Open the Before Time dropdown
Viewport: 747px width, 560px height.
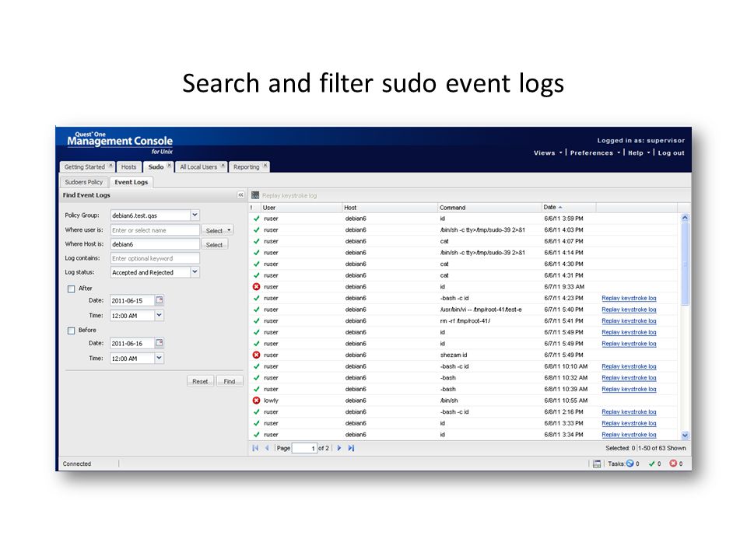pyautogui.click(x=159, y=358)
